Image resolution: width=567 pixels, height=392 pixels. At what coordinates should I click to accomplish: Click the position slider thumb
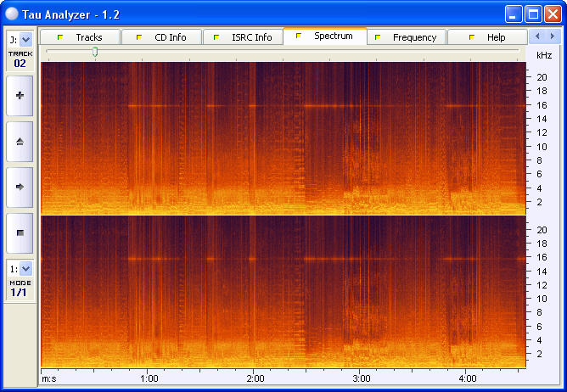[x=95, y=52]
